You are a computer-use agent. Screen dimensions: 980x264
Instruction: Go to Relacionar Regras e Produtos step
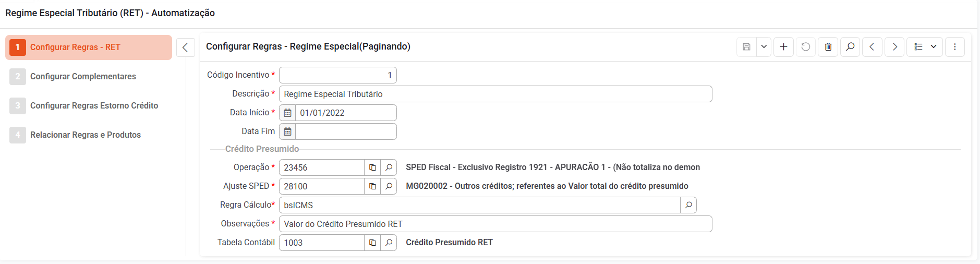point(86,135)
